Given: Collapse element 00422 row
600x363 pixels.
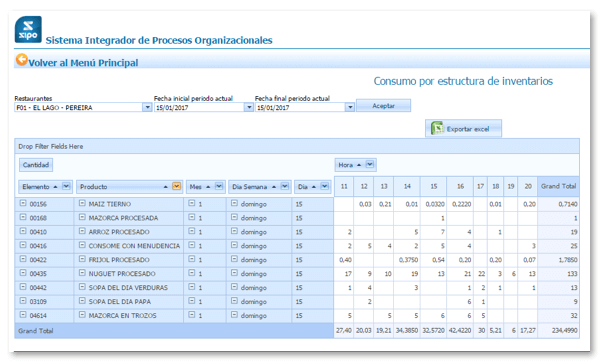Looking at the screenshot, I should [x=23, y=259].
